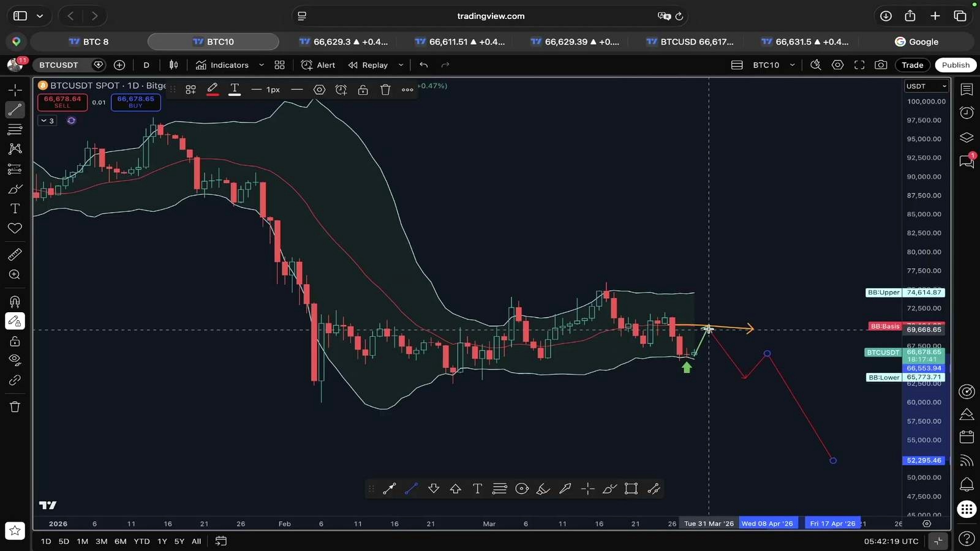
Task: Switch to the Google browser tab
Action: (917, 42)
